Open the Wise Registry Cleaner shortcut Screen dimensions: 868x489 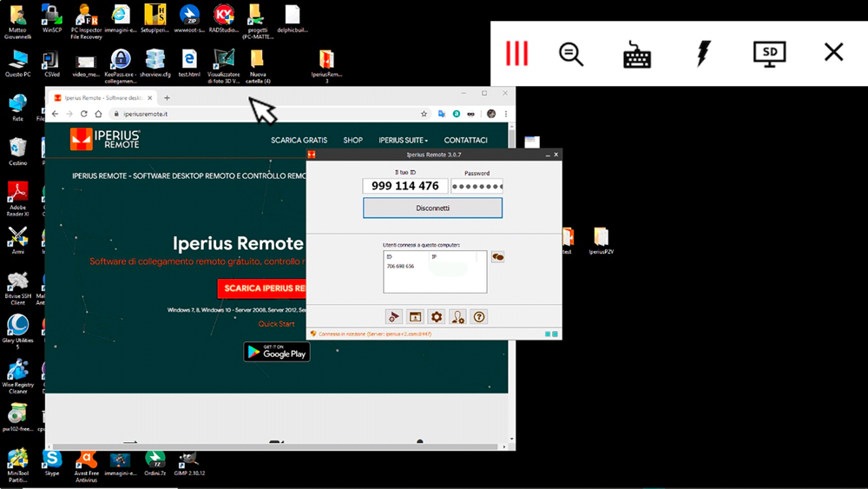pos(17,376)
